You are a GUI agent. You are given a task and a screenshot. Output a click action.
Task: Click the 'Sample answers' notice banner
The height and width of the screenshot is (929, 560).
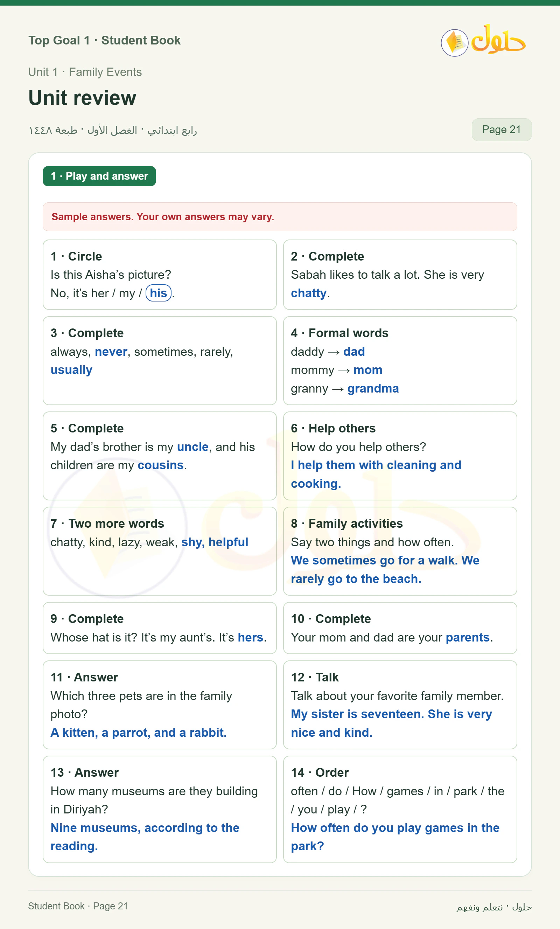pos(280,217)
